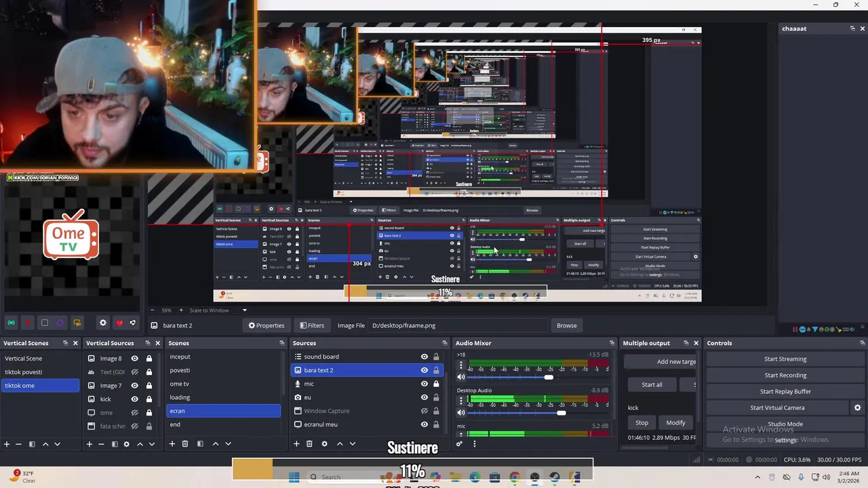Add a new scene in Scenes panel

click(172, 444)
